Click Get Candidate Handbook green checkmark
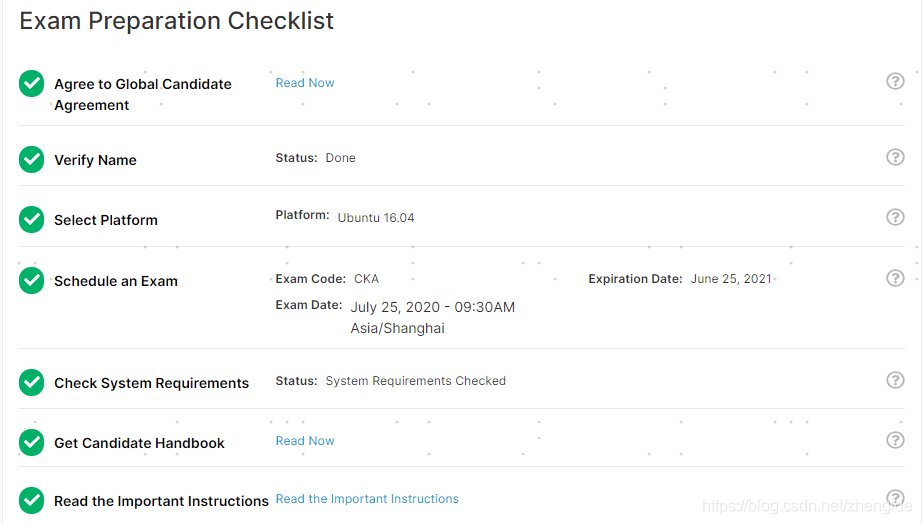Screen dimensions: 922x524 [x=32, y=442]
